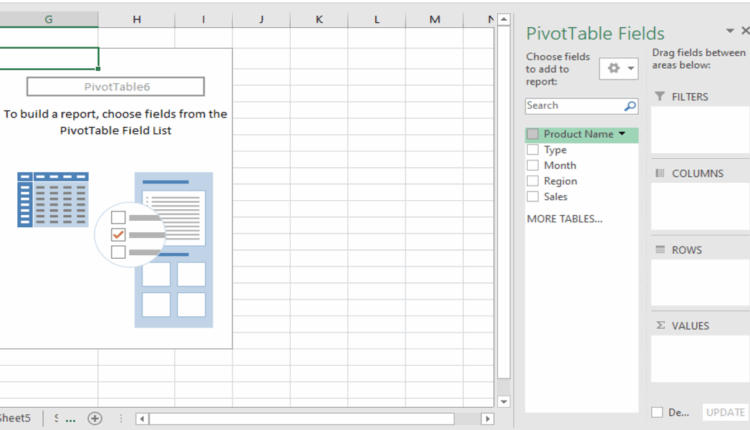Add a new sheet with plus icon
The width and height of the screenshot is (750, 430).
[95, 418]
